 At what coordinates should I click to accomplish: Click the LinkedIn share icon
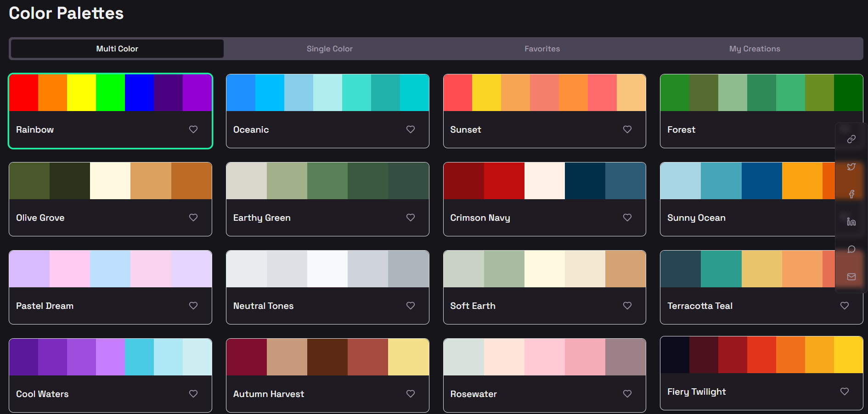pos(851,221)
